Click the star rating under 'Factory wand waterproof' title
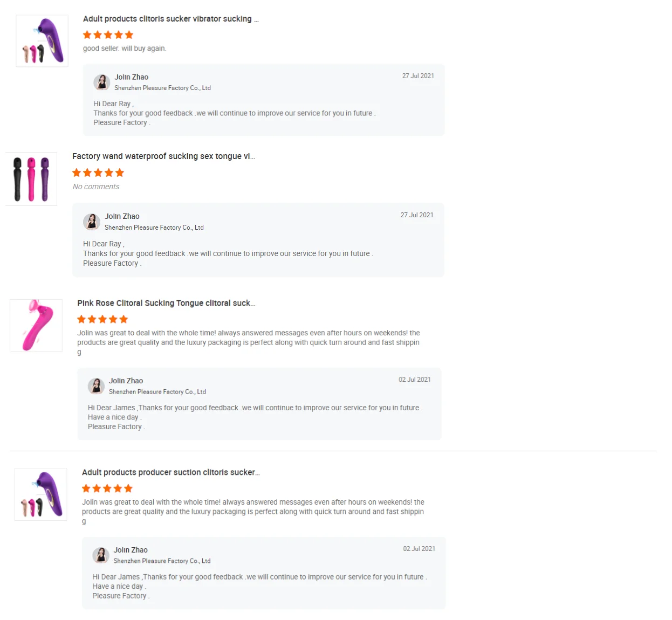Image resolution: width=672 pixels, height=620 pixels. click(98, 173)
